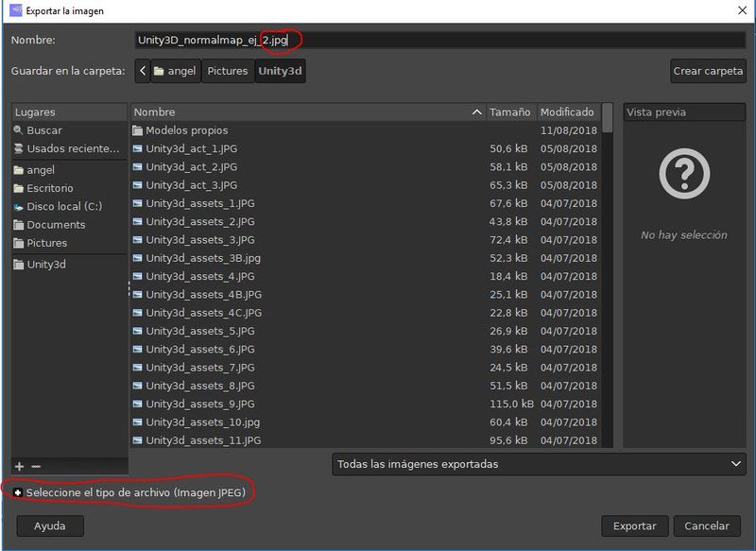Sort files by the Nombre column header

[308, 112]
